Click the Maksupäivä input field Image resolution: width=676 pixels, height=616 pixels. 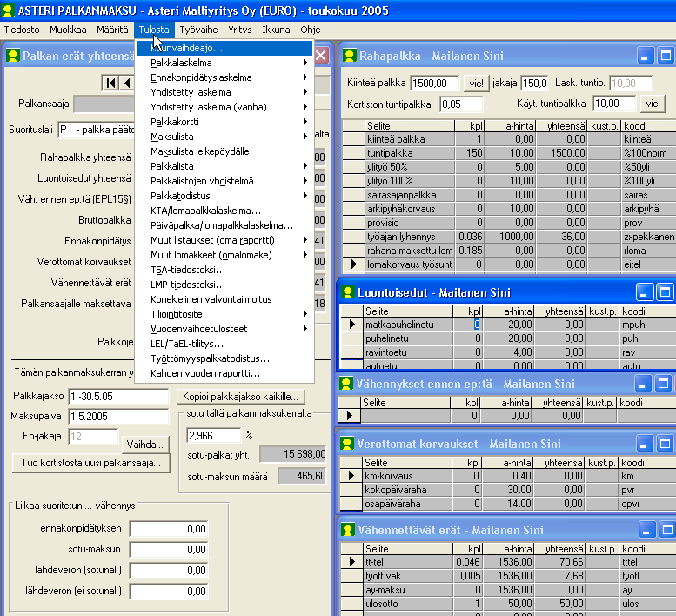(118, 417)
